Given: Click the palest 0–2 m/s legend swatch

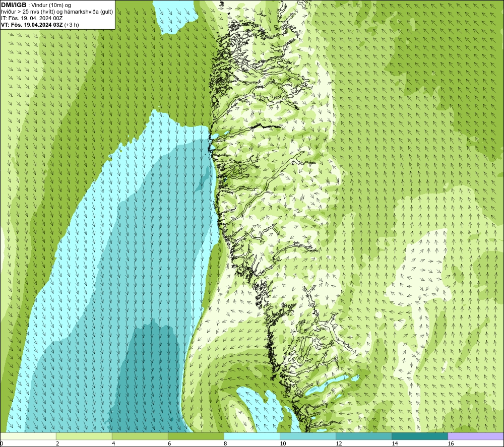Looking at the screenshot, I should click(28, 436).
